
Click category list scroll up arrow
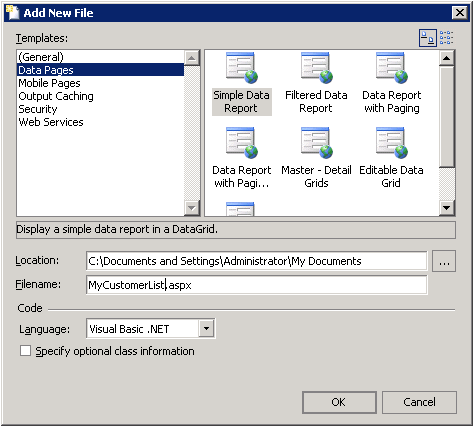coord(192,58)
